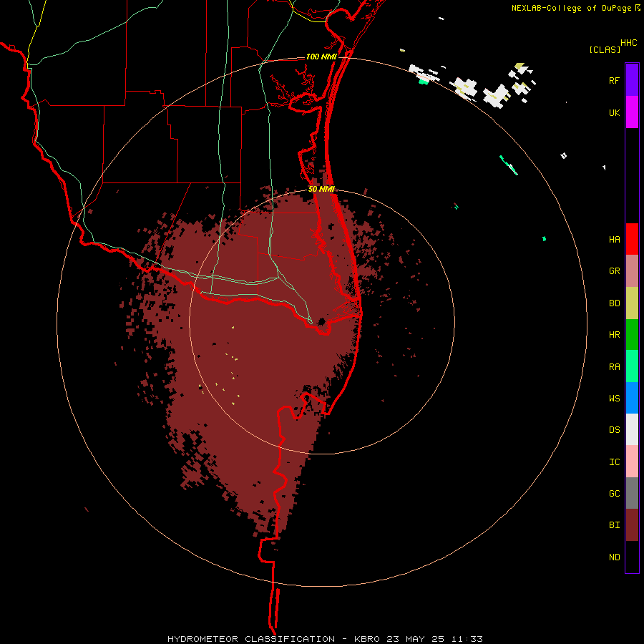This screenshot has height=644, width=644.
Task: Click the 100 NMI range ring label
Action: coord(321,57)
